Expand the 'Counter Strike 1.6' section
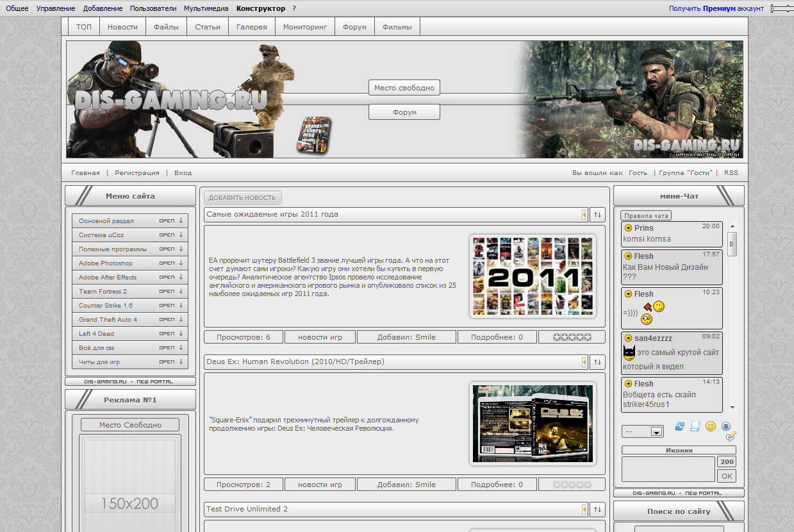The width and height of the screenshot is (794, 532). click(x=130, y=306)
